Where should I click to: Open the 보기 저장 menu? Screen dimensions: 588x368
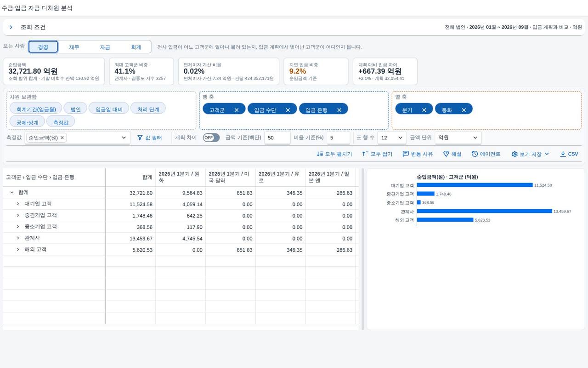click(x=531, y=154)
